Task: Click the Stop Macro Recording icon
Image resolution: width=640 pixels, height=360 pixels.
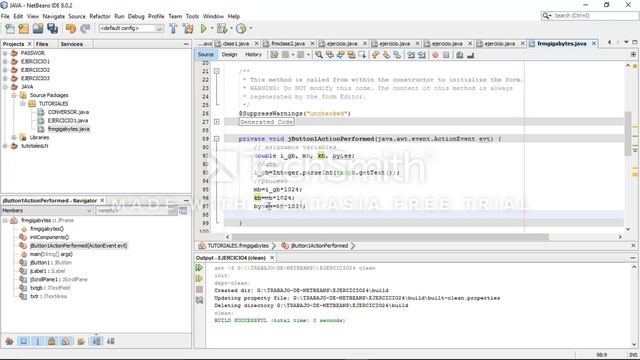Action: (x=446, y=55)
